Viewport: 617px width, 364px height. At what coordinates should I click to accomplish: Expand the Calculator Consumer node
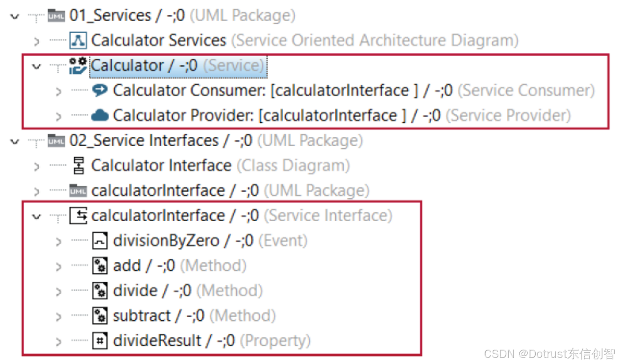coord(58,91)
